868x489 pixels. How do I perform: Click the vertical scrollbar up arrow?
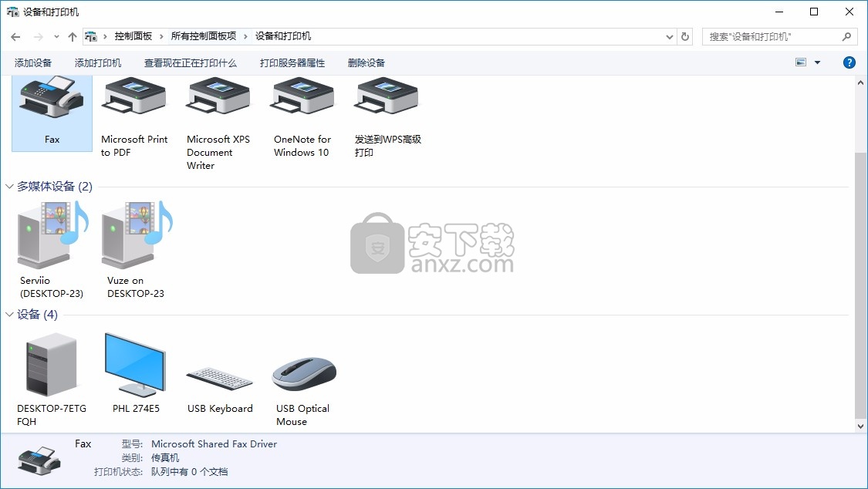click(x=860, y=83)
